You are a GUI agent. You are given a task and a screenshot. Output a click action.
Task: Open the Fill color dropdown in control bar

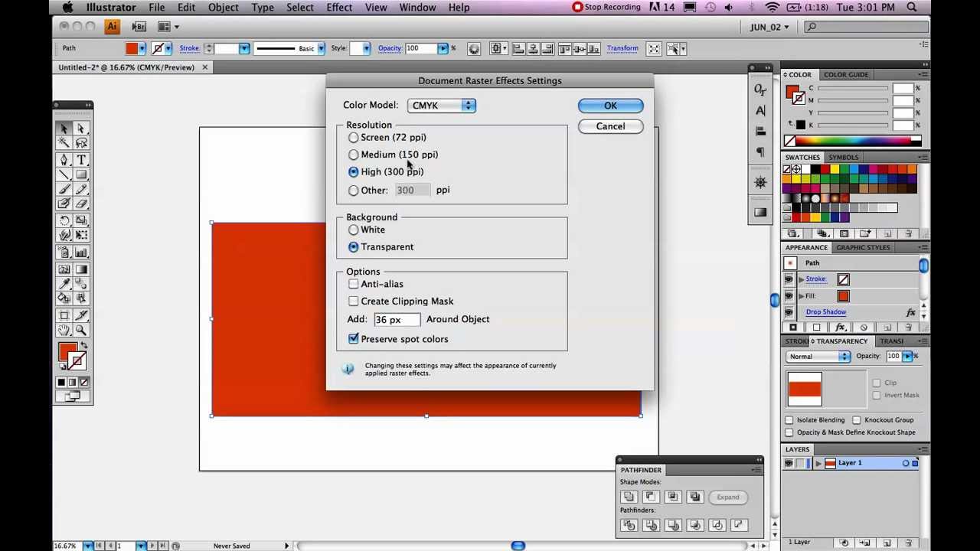[x=142, y=49]
